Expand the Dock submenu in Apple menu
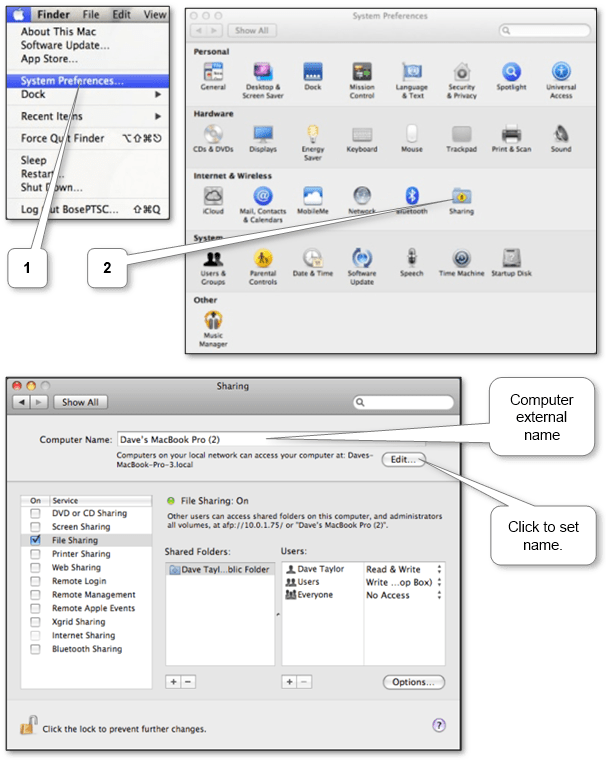The image size is (609, 762). point(88,94)
